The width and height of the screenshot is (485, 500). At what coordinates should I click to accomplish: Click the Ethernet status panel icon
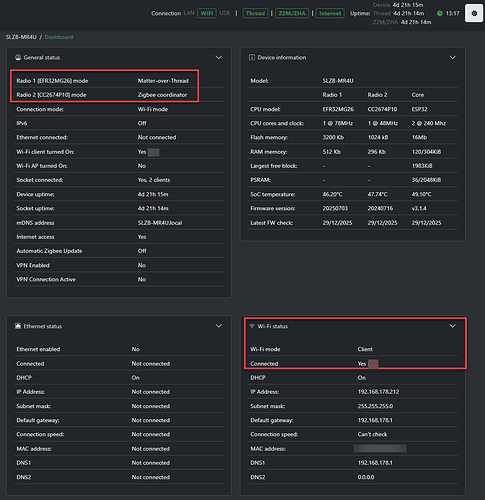(18, 326)
